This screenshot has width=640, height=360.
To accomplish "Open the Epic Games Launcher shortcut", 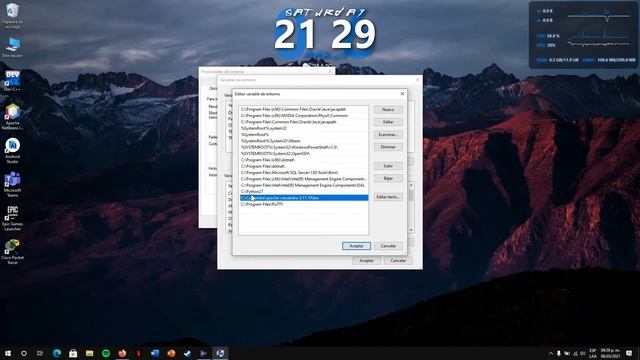I will click(x=13, y=218).
